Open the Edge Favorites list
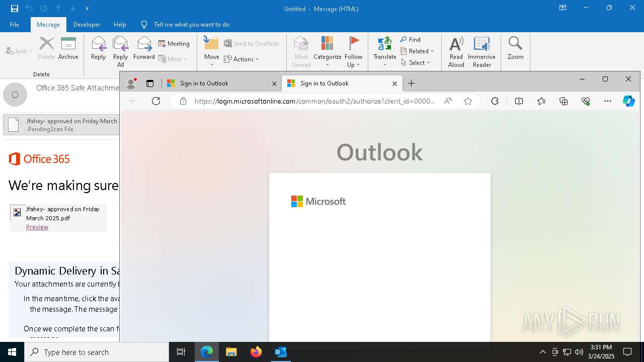 click(x=541, y=101)
